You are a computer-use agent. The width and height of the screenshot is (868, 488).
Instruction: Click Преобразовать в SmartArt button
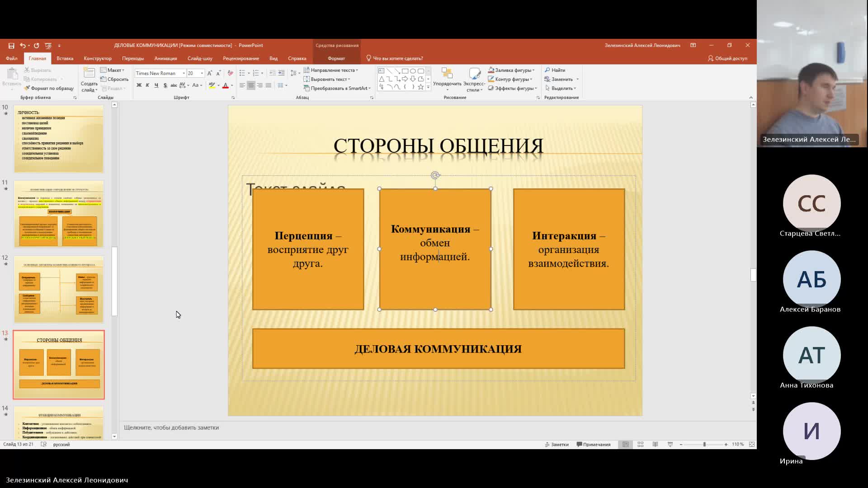click(x=337, y=88)
